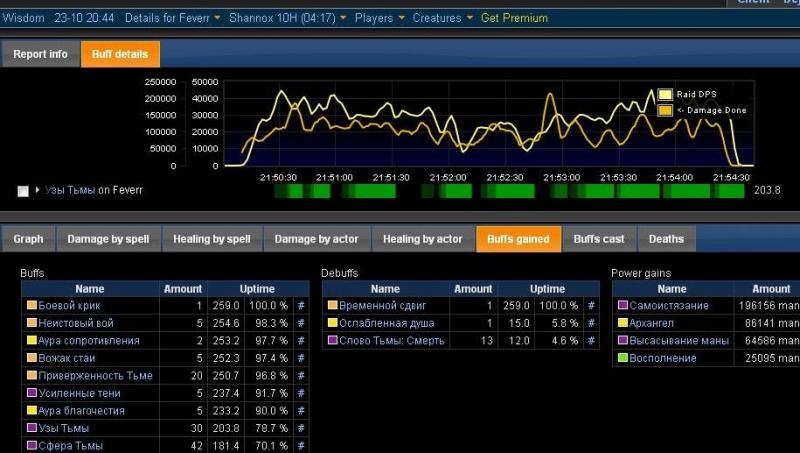
Task: Click the Восполнение color icon
Action: coord(623,358)
